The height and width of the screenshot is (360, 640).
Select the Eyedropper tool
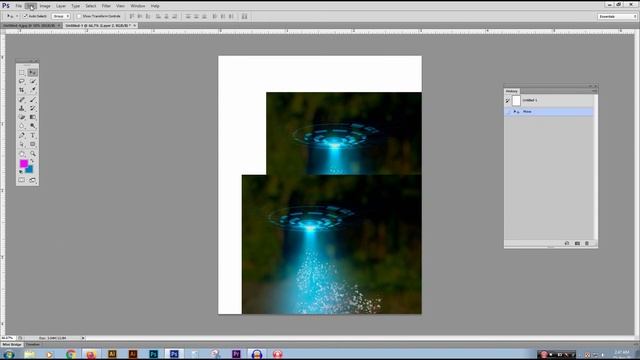[x=33, y=90]
